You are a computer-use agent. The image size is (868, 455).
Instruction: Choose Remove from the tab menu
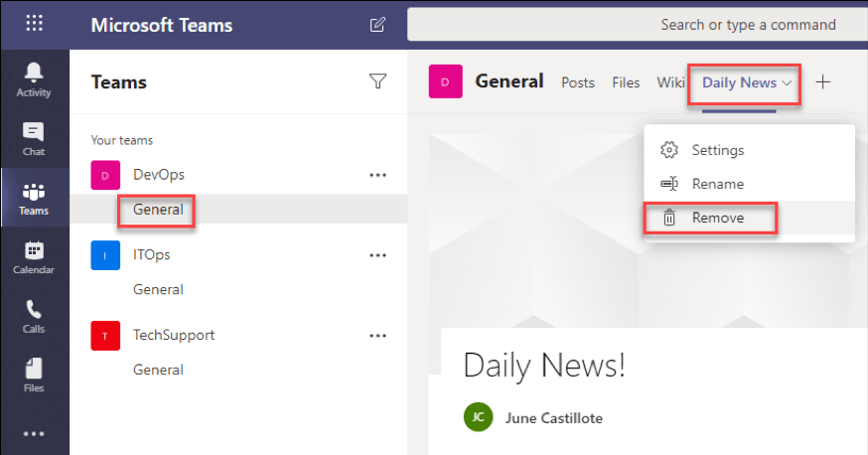[750, 218]
